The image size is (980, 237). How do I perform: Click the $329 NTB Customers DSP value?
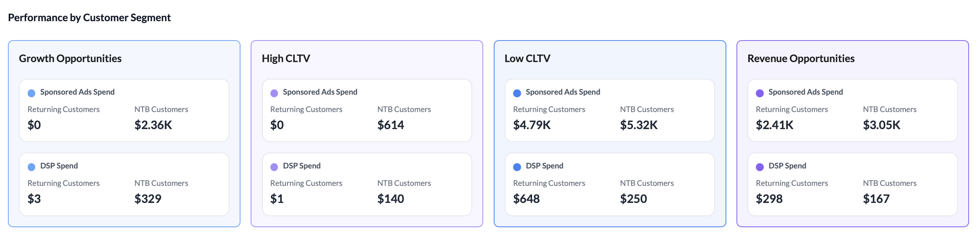[x=148, y=199]
